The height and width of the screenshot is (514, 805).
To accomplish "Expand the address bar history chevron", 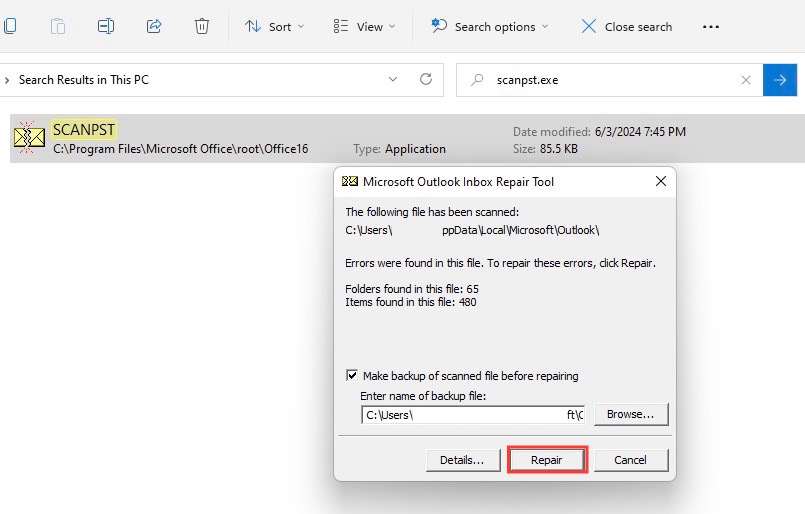I will tap(393, 80).
